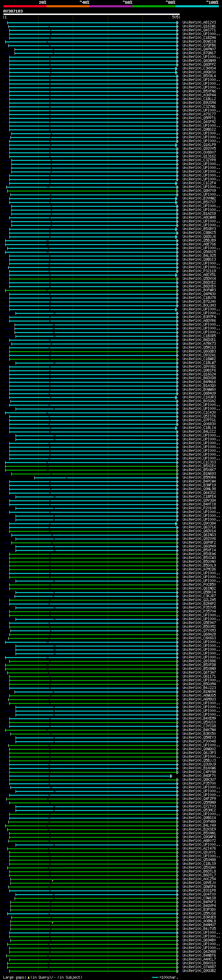The height and width of the screenshot is (980, 222).
Task: Click the UniRef100_Q7YXM3 hit name
Action: pos(199,630)
